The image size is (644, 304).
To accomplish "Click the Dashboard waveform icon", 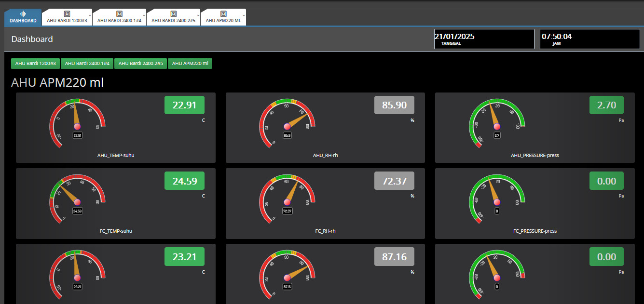I will (23, 14).
